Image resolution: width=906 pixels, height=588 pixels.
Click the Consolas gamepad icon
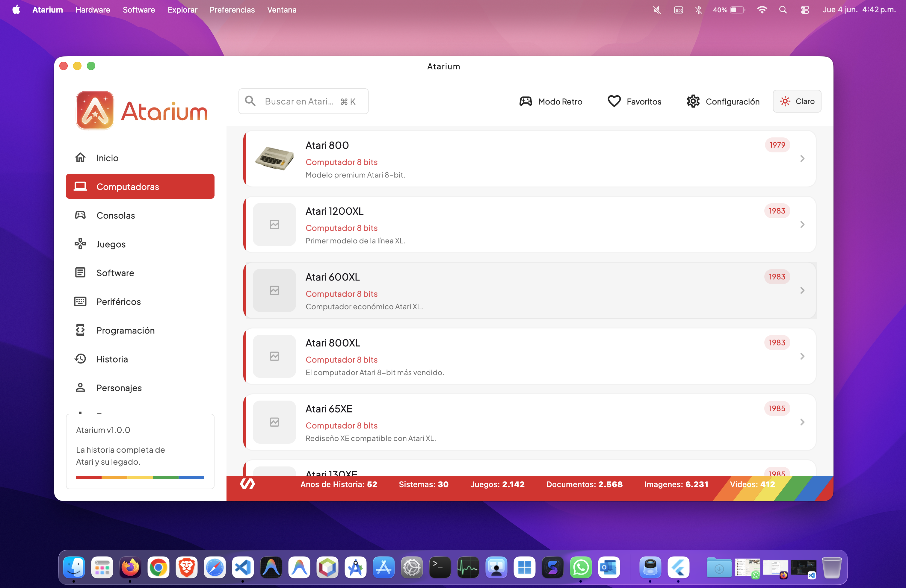(80, 215)
